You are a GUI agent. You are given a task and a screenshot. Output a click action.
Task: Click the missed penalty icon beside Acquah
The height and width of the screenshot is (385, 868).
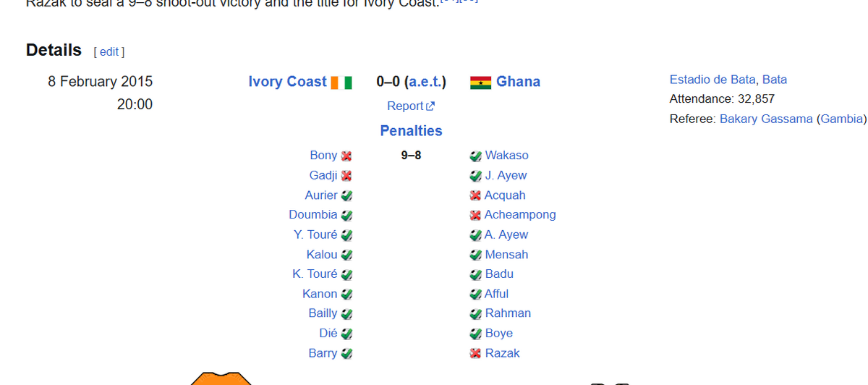(x=475, y=195)
